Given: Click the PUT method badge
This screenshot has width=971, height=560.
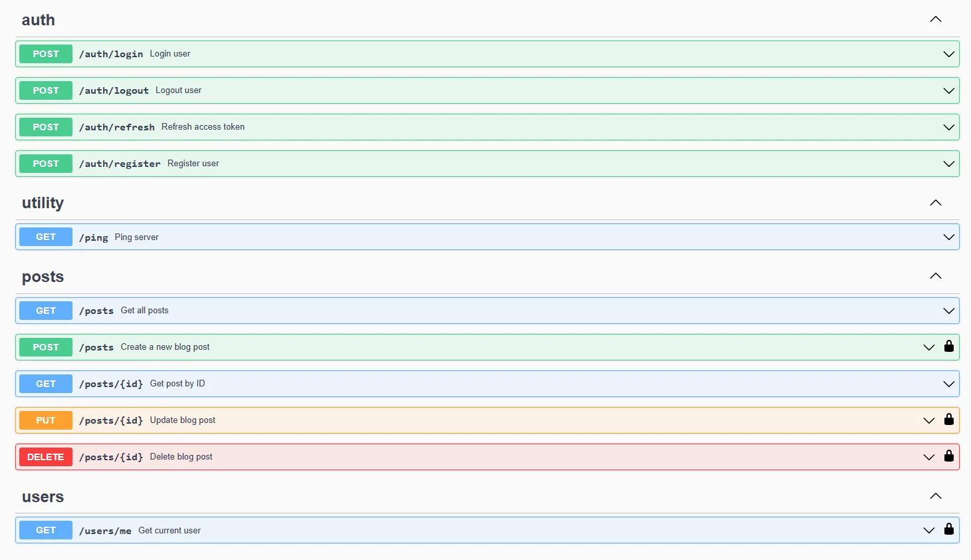Looking at the screenshot, I should pyautogui.click(x=46, y=420).
